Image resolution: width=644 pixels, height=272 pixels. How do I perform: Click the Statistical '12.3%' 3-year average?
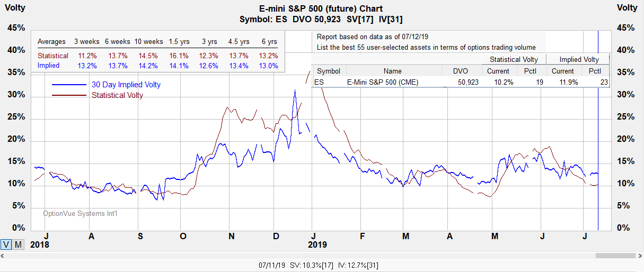209,56
